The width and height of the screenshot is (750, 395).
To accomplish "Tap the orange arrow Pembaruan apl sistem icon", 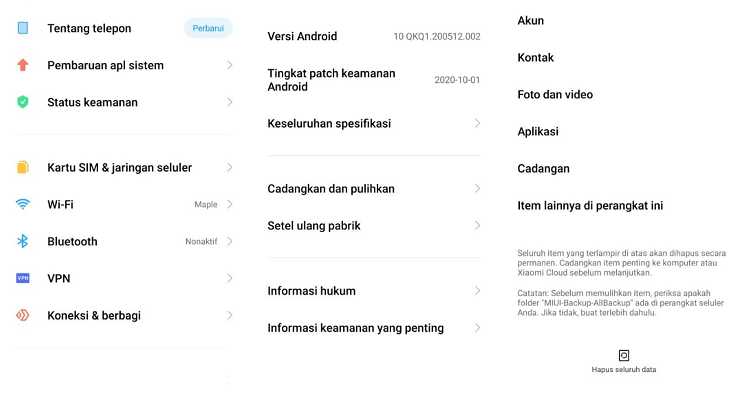I will 22,65.
